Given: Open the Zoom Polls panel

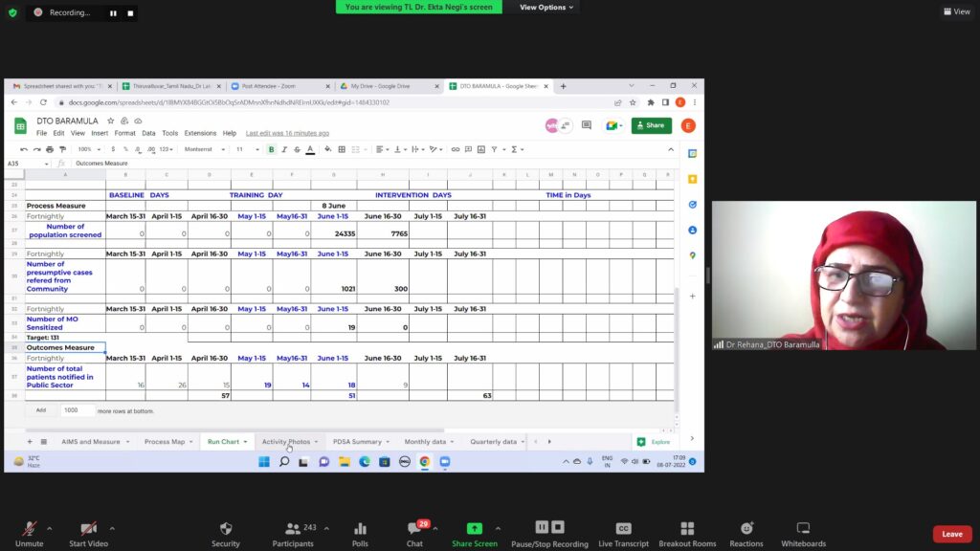Looking at the screenshot, I should pos(360,533).
